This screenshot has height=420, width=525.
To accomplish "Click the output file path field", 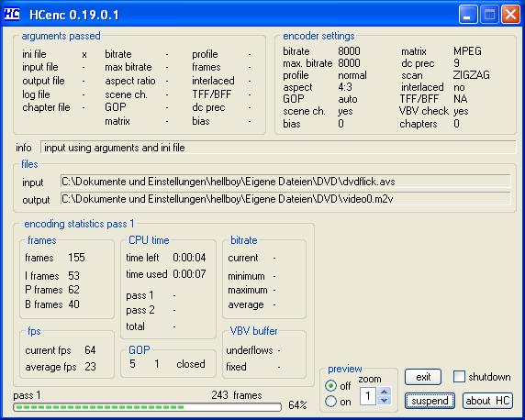I will [285, 199].
